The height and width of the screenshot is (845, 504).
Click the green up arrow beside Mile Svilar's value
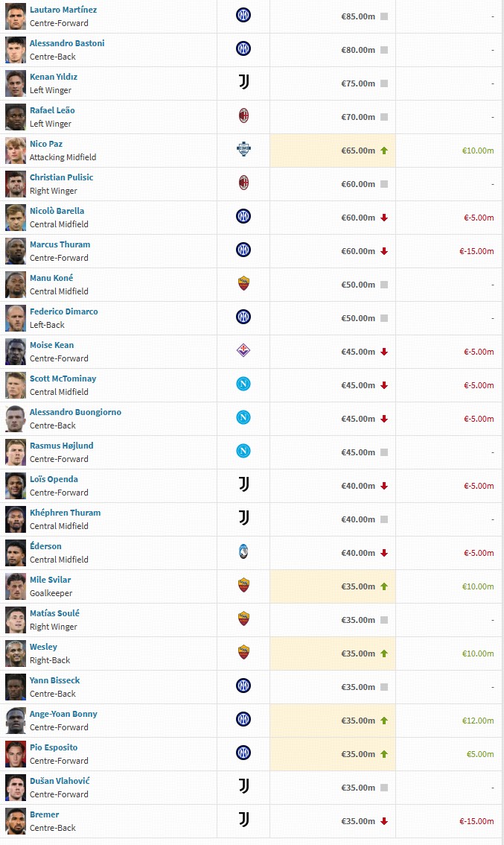384,586
